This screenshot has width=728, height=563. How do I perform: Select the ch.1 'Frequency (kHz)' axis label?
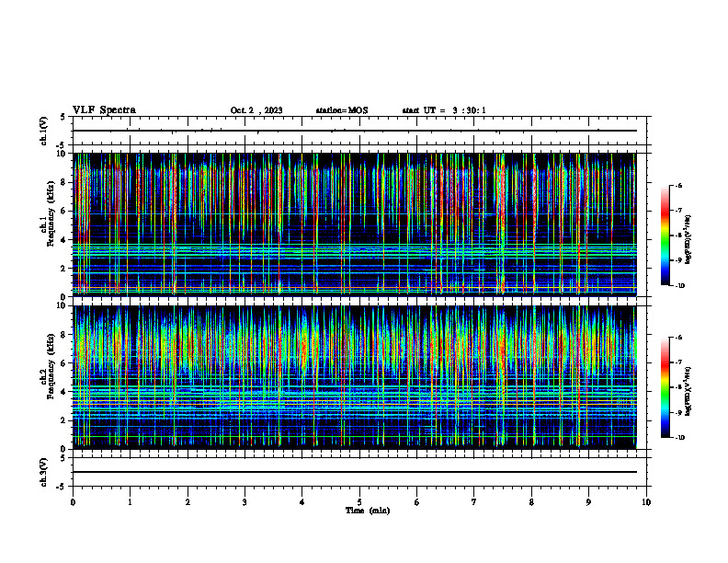pyautogui.click(x=51, y=213)
